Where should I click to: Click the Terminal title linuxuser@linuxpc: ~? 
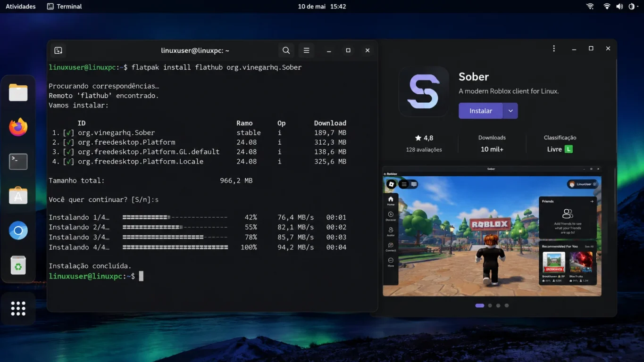[x=195, y=50]
